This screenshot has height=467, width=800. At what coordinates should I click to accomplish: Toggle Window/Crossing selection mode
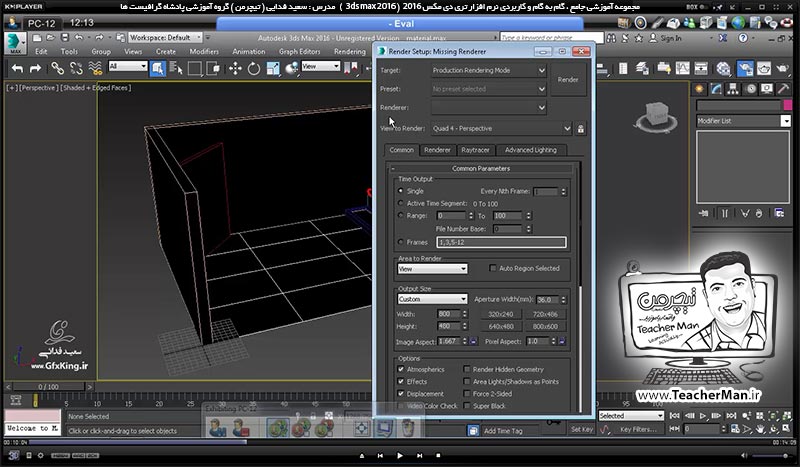213,68
